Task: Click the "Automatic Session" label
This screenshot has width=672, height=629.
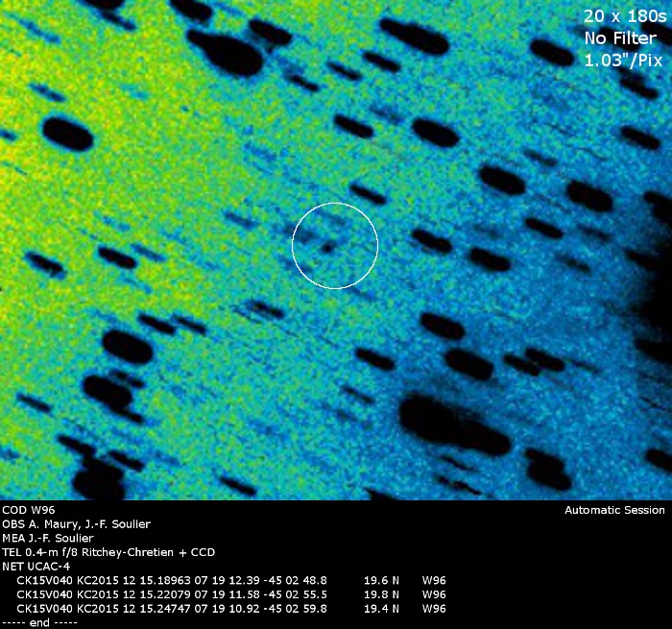Action: point(614,510)
